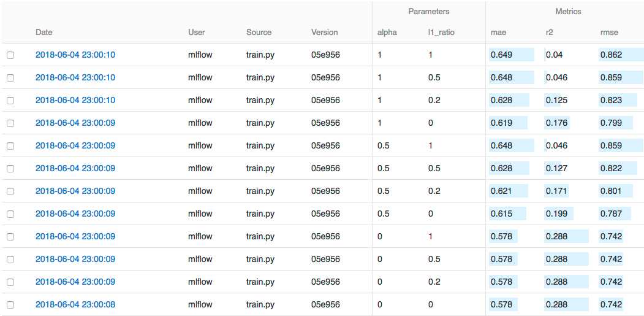Open run link with mae 0.621

(x=75, y=191)
